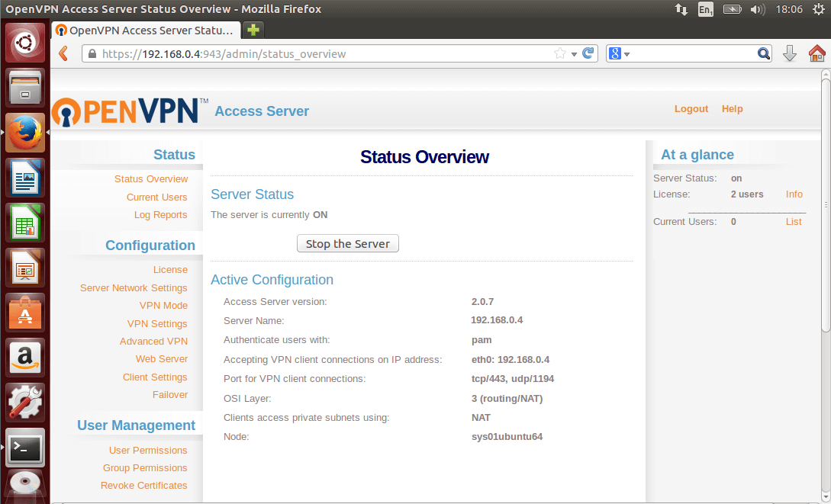Open the Google search engine dropdown
The height and width of the screenshot is (504, 831).
pos(619,53)
